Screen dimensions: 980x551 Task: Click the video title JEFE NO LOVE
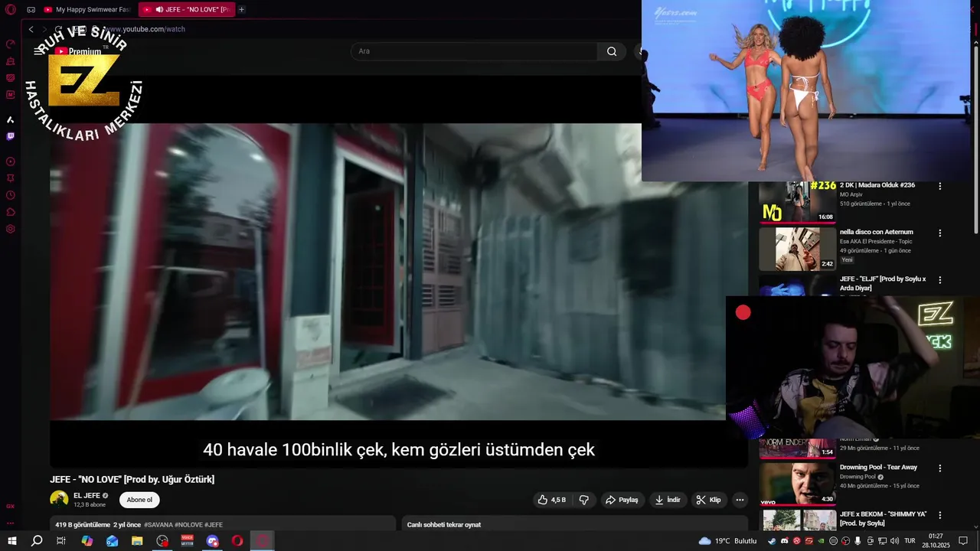pyautogui.click(x=132, y=480)
